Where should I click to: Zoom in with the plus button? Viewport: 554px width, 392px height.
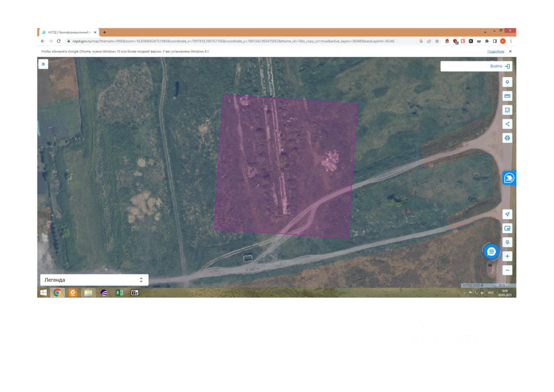(x=507, y=256)
